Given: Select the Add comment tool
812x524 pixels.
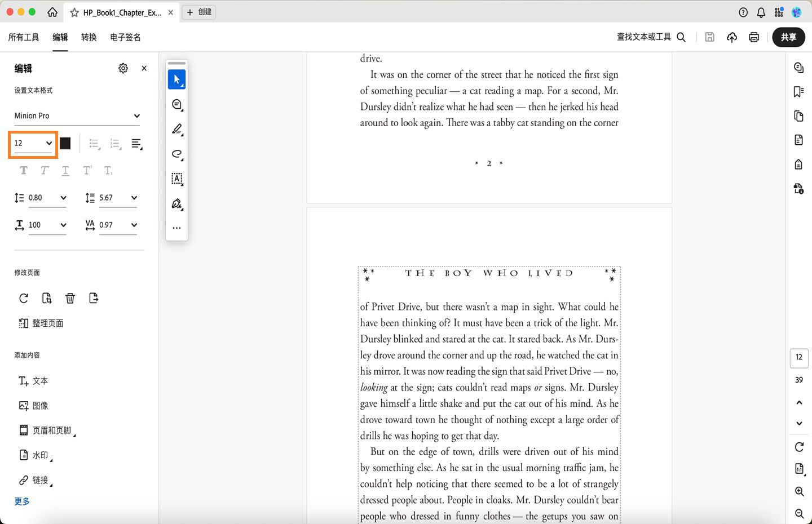Looking at the screenshot, I should pos(176,104).
